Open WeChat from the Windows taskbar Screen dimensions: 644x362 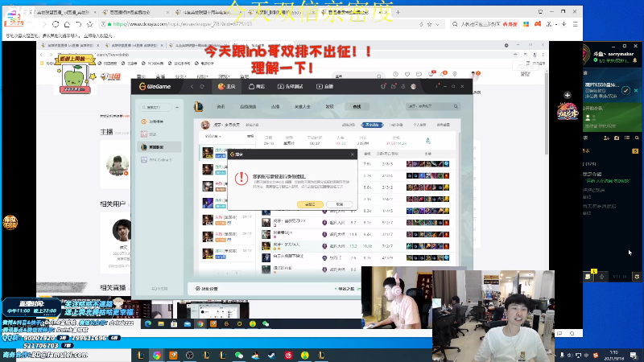tap(239, 356)
